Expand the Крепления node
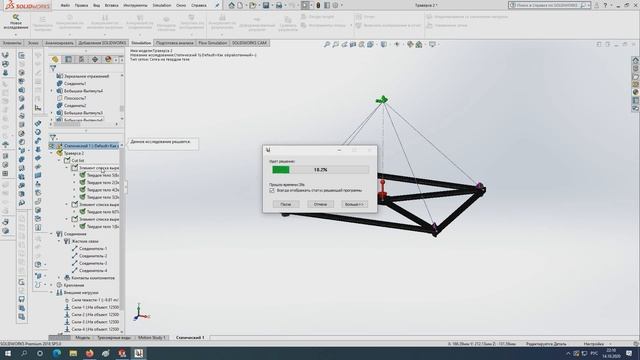The width and height of the screenshot is (640, 360). pyautogui.click(x=52, y=285)
